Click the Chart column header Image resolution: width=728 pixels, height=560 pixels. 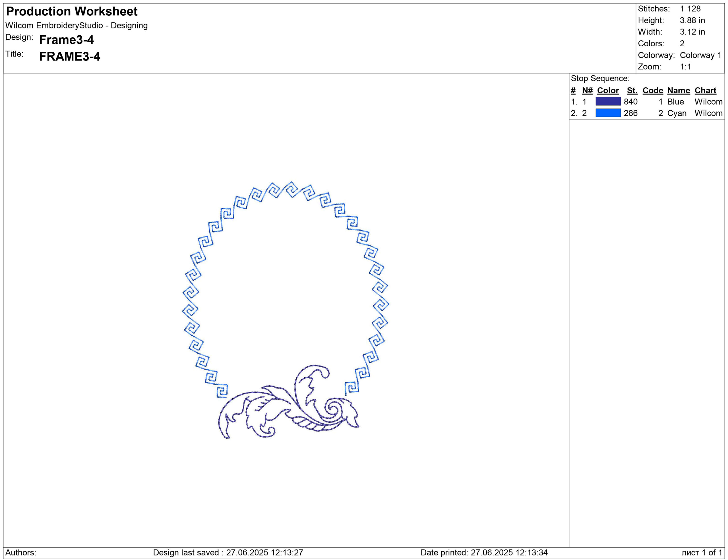pos(705,91)
